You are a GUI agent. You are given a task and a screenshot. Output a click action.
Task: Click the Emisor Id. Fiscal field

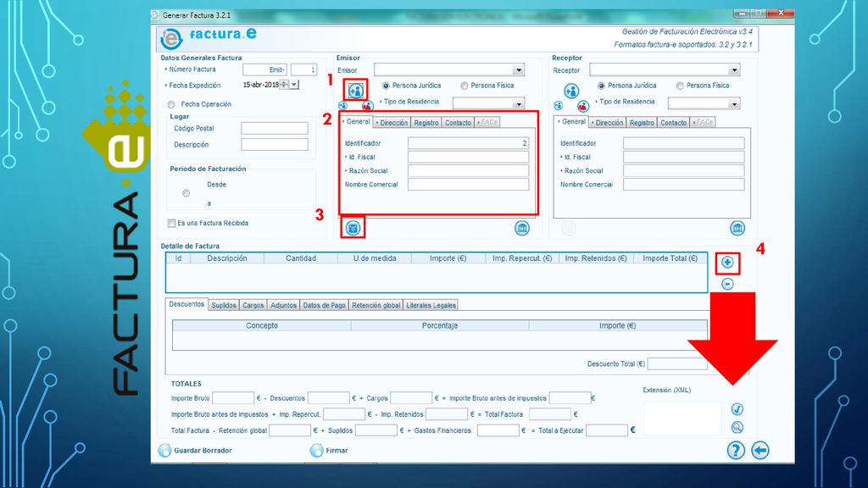click(x=468, y=157)
